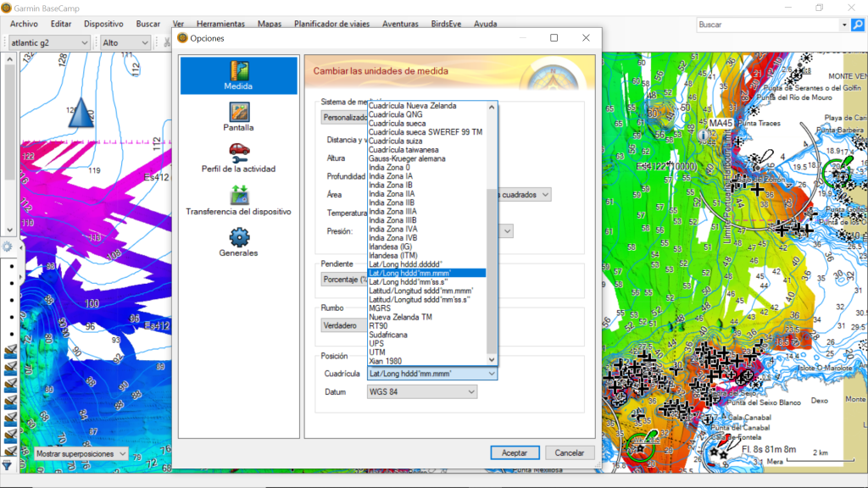Choose UTM from the grid list

click(x=377, y=352)
